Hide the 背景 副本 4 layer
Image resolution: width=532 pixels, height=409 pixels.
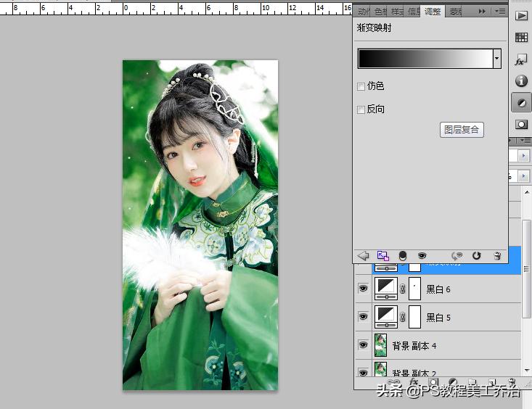(363, 345)
